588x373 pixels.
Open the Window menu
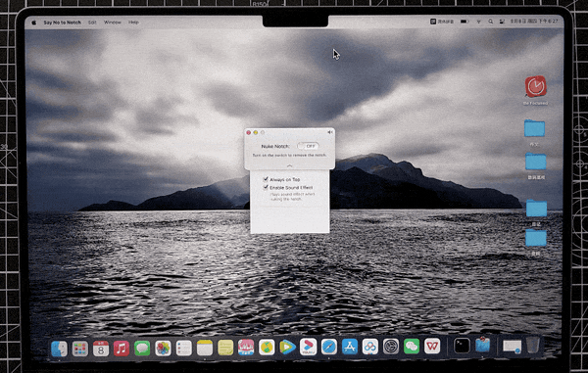[113, 23]
